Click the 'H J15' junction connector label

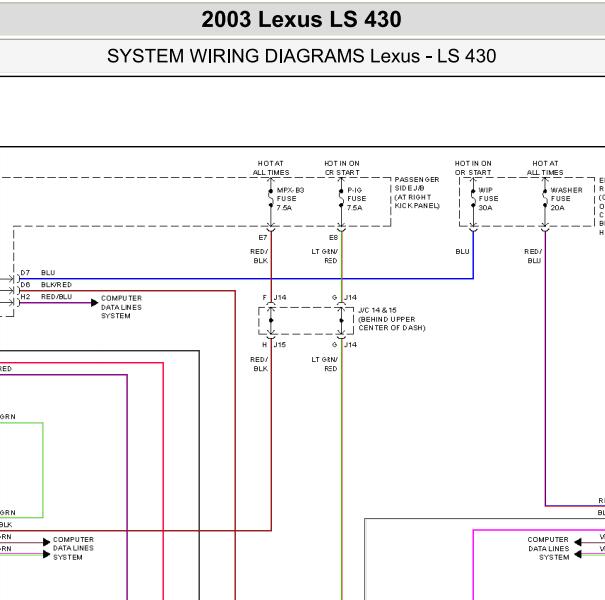[274, 345]
